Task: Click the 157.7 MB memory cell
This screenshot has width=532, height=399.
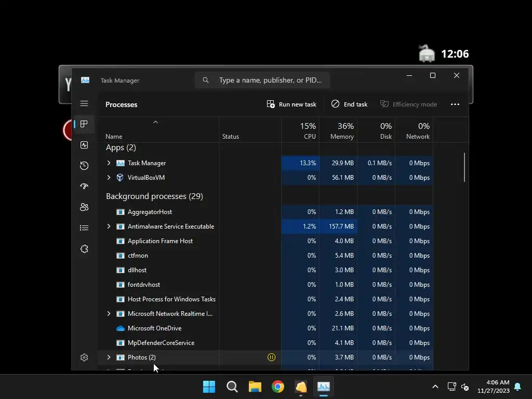Action: pyautogui.click(x=338, y=227)
